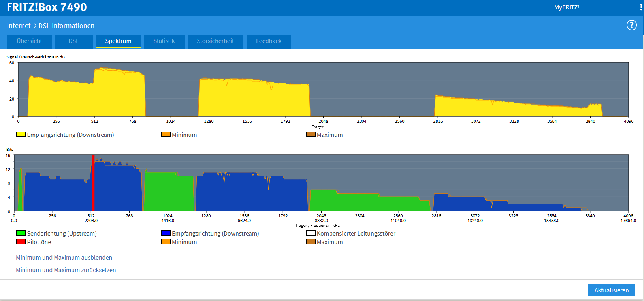This screenshot has height=301, width=644.
Task: Click the 2208.0 frequency value on the Bits axis
Action: pos(91,221)
